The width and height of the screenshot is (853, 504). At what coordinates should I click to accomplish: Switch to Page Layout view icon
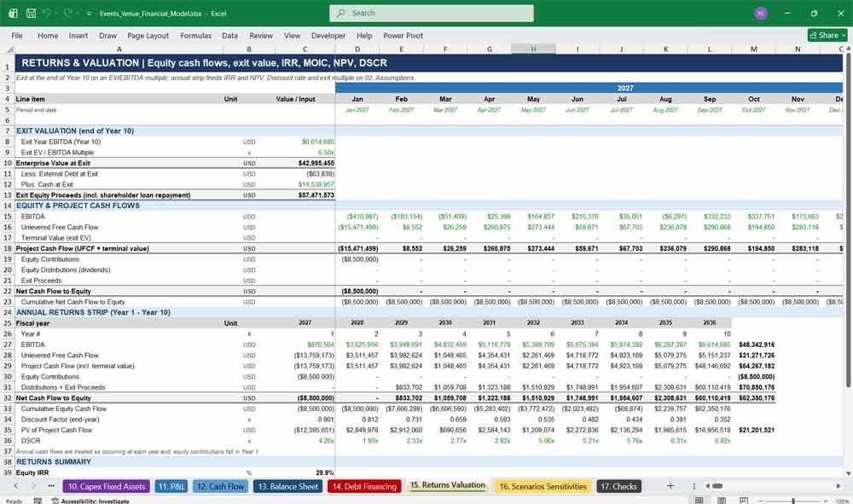722,501
